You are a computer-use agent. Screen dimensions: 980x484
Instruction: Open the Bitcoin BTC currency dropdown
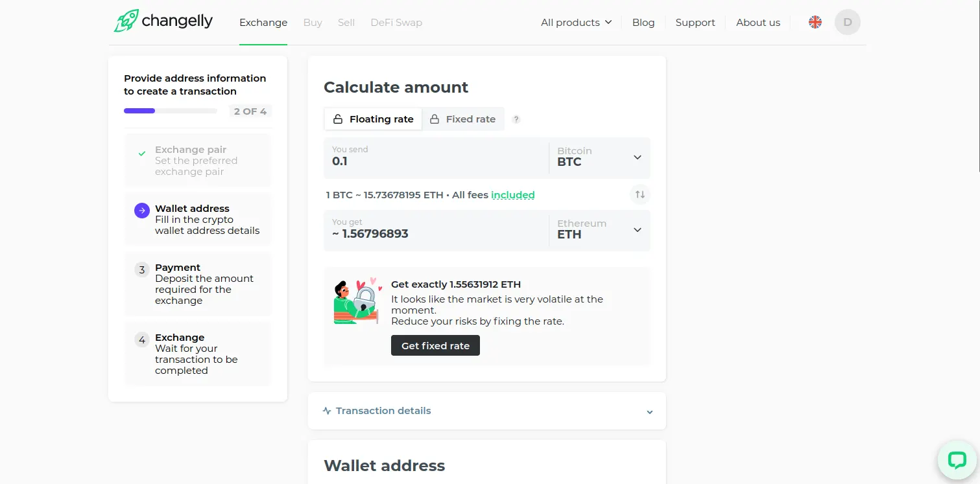(x=599, y=157)
